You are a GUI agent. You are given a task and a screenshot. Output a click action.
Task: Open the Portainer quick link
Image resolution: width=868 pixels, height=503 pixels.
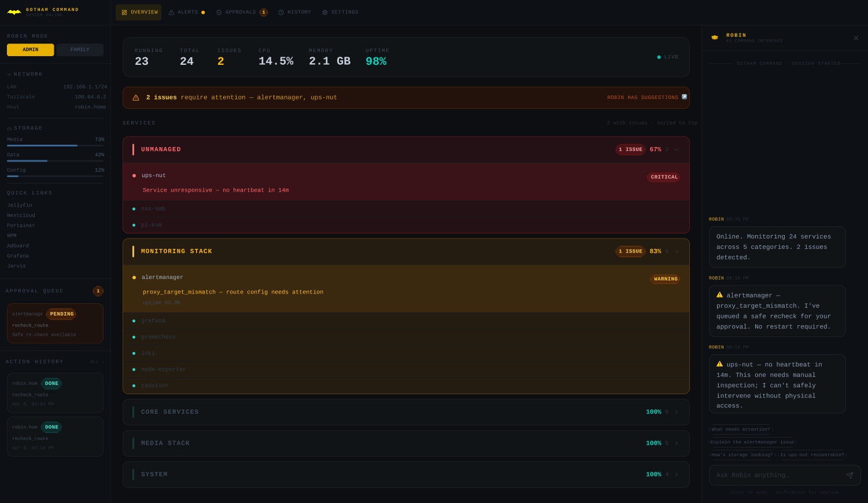[x=21, y=226]
